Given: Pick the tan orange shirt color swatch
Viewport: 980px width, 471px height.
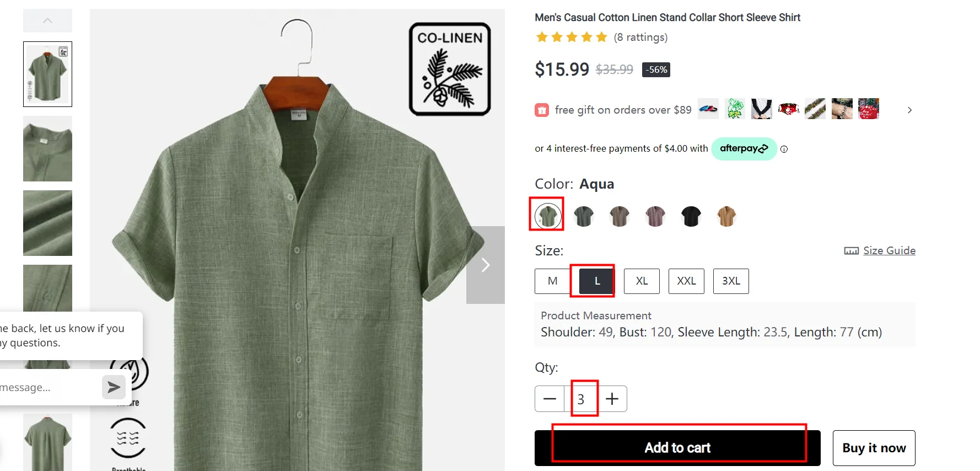Looking at the screenshot, I should [726, 216].
